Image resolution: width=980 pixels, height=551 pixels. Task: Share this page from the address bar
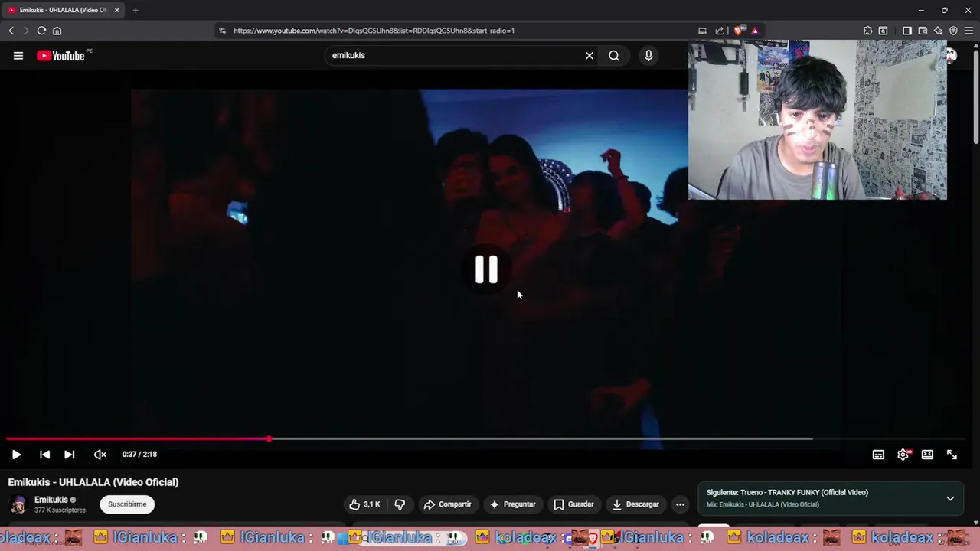pos(720,31)
